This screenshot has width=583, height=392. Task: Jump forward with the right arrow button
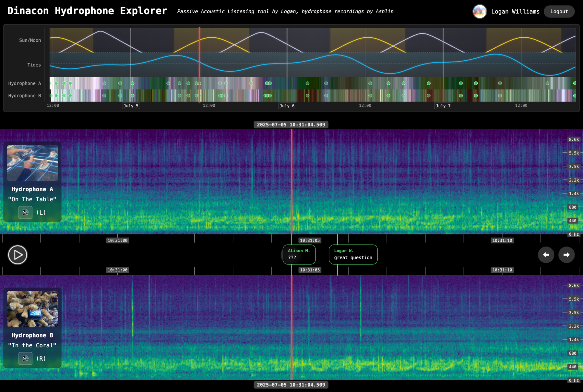click(566, 255)
